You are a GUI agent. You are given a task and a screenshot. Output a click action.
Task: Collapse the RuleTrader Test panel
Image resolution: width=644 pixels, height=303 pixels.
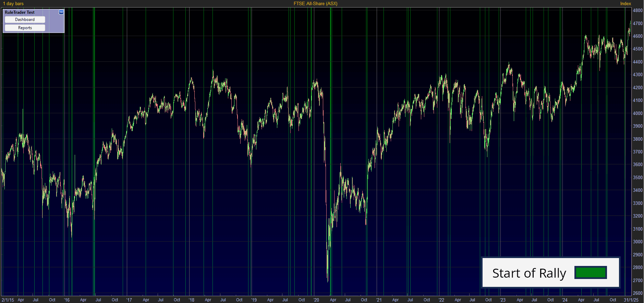pyautogui.click(x=61, y=12)
